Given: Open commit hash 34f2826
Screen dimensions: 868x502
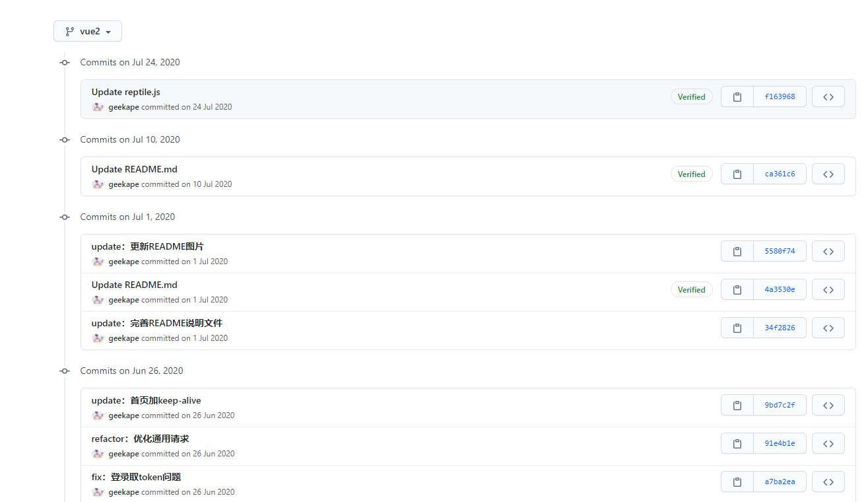Looking at the screenshot, I should (780, 328).
